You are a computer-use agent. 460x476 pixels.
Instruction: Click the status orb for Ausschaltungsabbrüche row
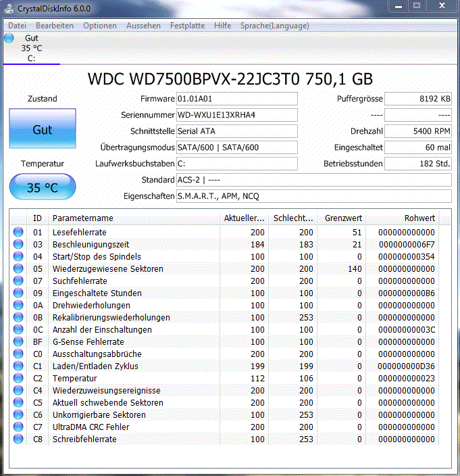[x=18, y=354]
